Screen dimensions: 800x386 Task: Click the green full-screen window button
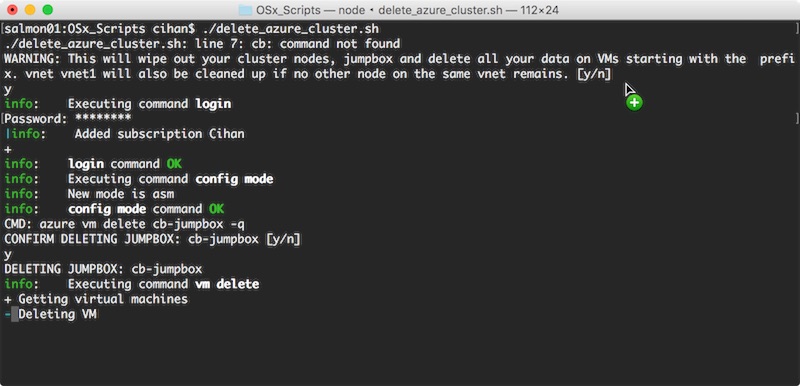[47, 9]
